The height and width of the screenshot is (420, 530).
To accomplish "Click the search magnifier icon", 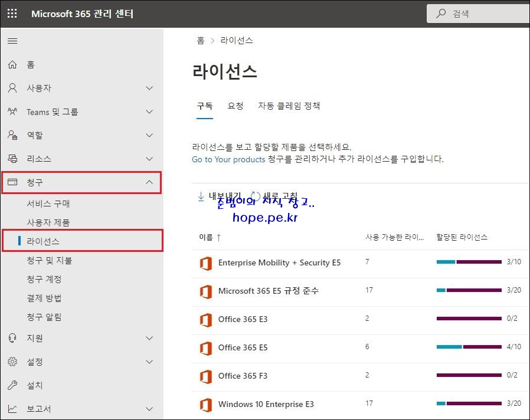I will (x=441, y=14).
